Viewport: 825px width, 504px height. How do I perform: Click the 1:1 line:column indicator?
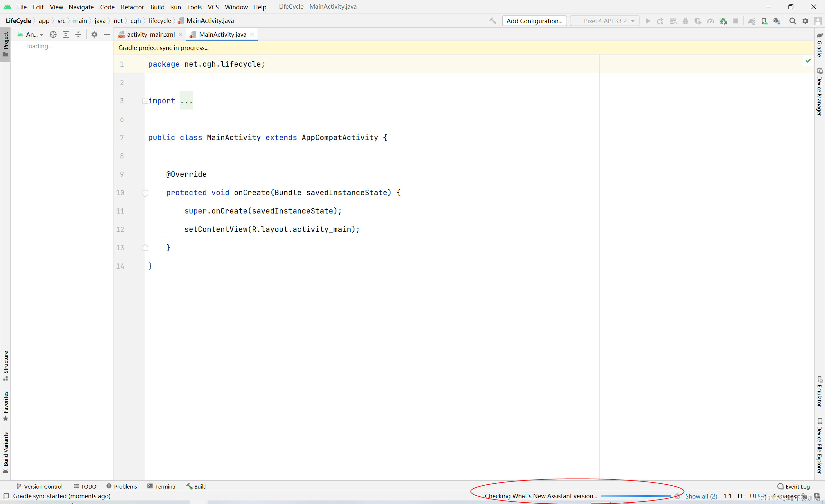pos(728,496)
